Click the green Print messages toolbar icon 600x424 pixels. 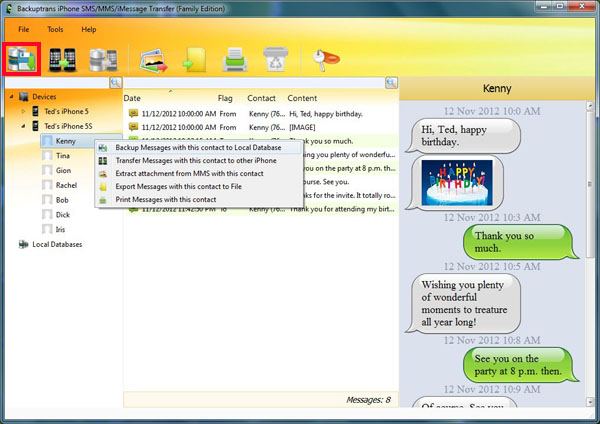[x=235, y=59]
